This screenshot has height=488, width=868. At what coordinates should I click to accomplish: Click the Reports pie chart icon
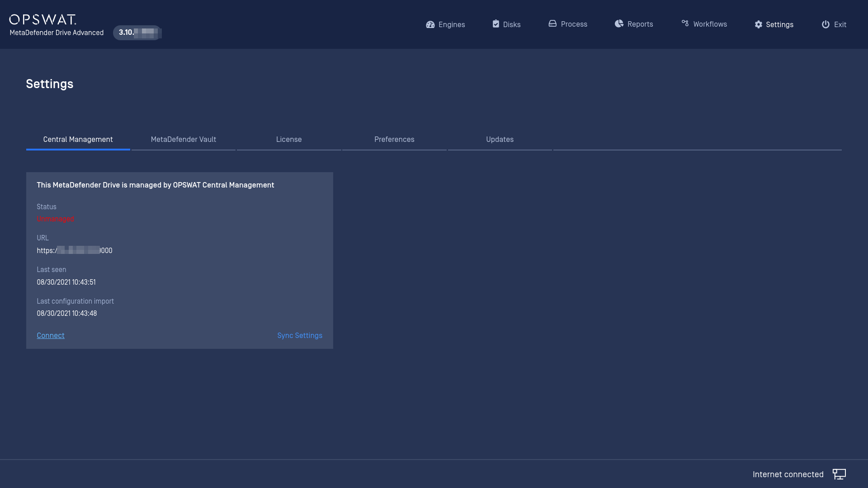[619, 23]
